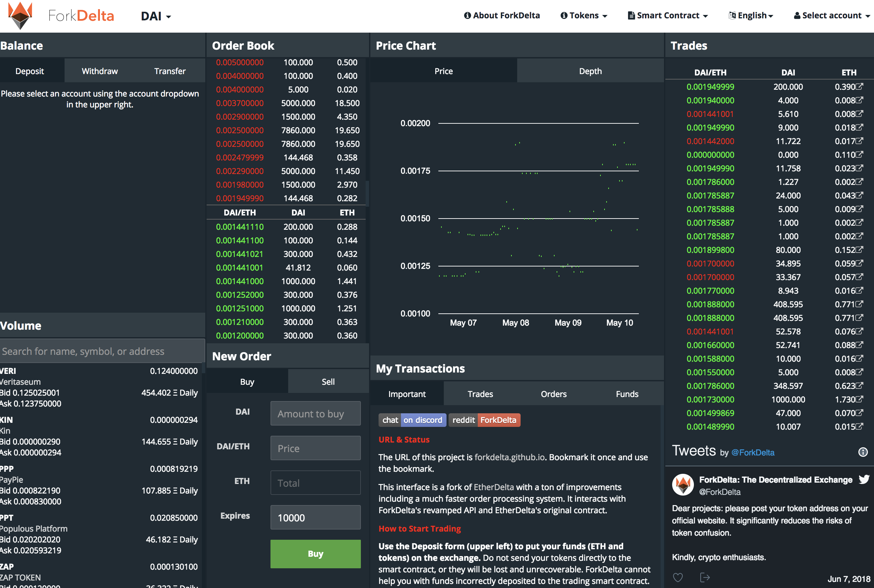Open the first trade's external link icon
Screen dimensions: 874x588
859,86
